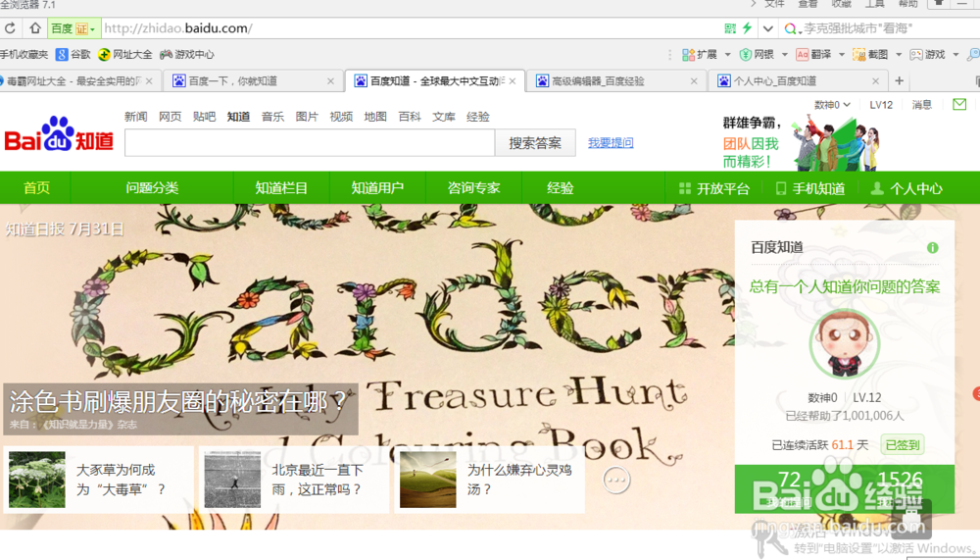Viewport: 980px width, 560px height.
Task: Select 知道栏目 in the navigation bar
Action: point(281,187)
